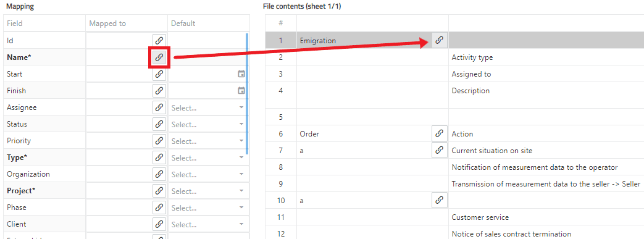The width and height of the screenshot is (644, 239).
Task: Open the calendar picker for Finish default
Action: [x=241, y=91]
